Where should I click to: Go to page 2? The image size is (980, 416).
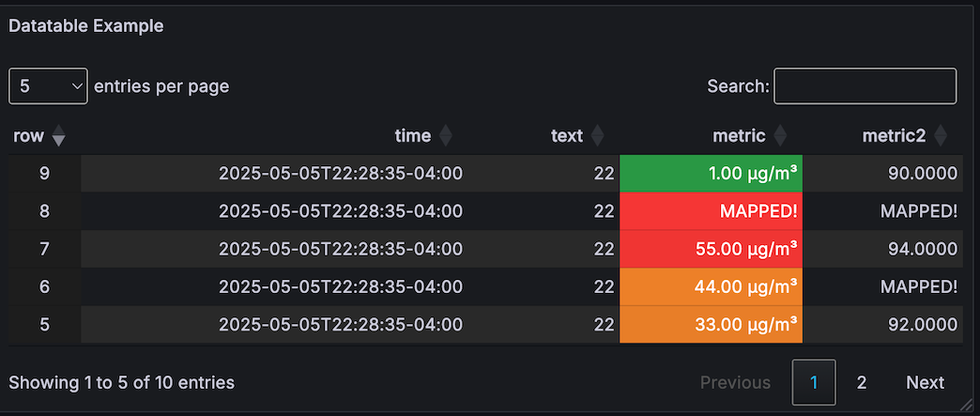coord(861,382)
